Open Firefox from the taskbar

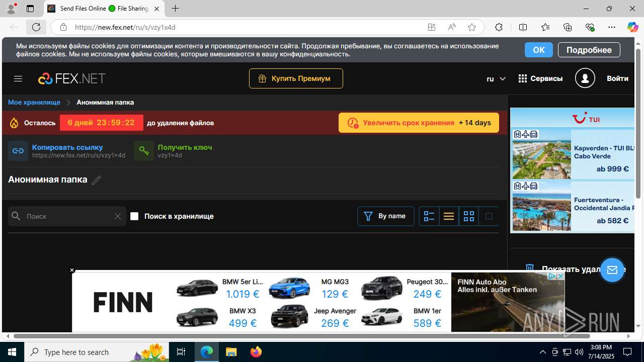click(x=256, y=352)
